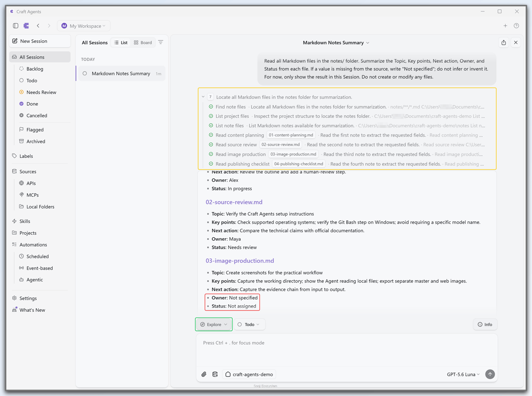This screenshot has height=396, width=532.
Task: Open the 01-content-planning.md file chip
Action: (291, 135)
